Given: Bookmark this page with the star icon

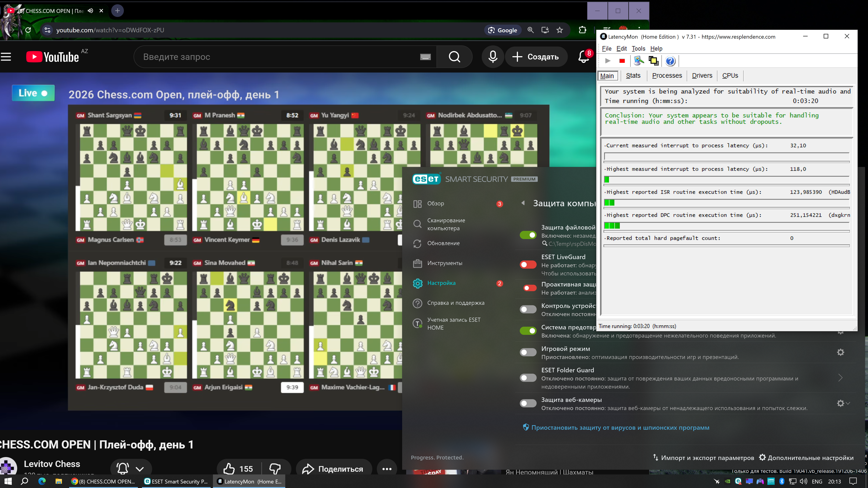Looking at the screenshot, I should [x=560, y=30].
